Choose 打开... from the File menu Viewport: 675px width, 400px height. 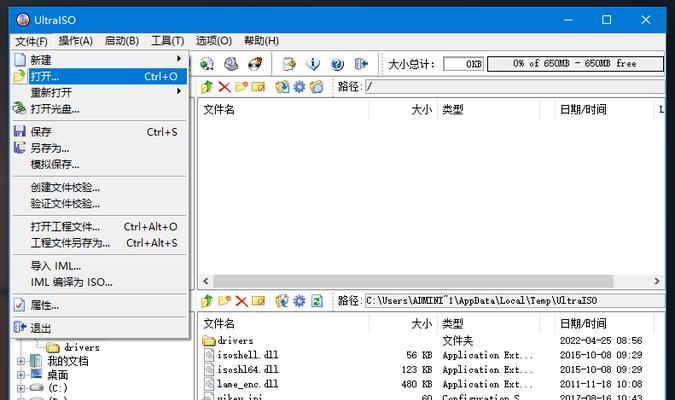click(99, 76)
